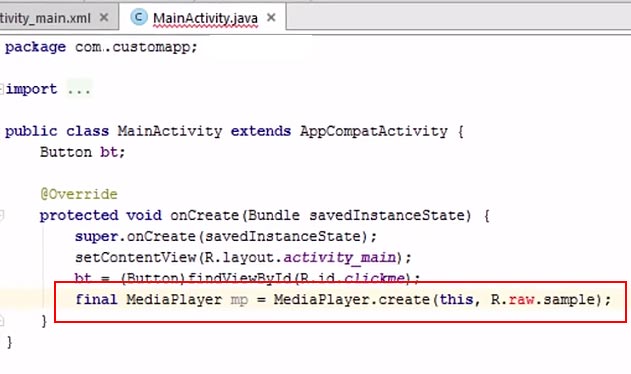This screenshot has height=374, width=631.
Task: Click the AppCompatActivity superclass reference
Action: click(x=374, y=132)
